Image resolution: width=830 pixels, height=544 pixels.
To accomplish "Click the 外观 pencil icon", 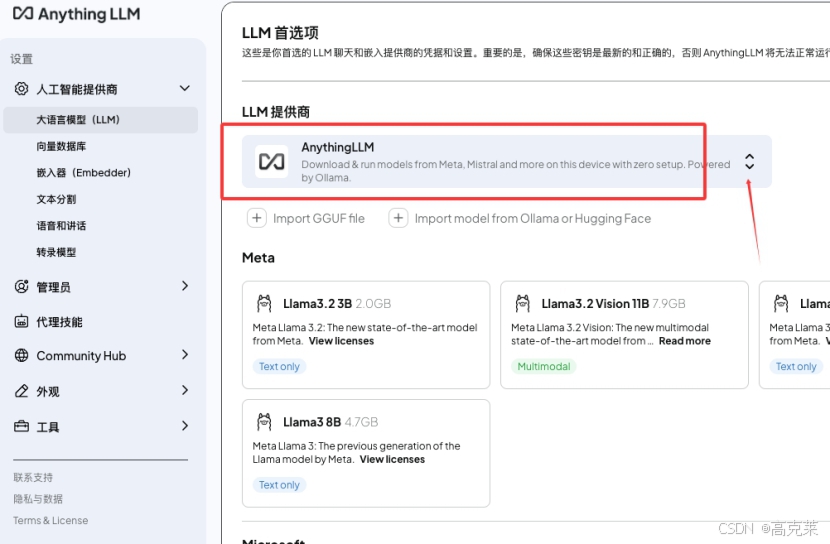I will point(21,391).
